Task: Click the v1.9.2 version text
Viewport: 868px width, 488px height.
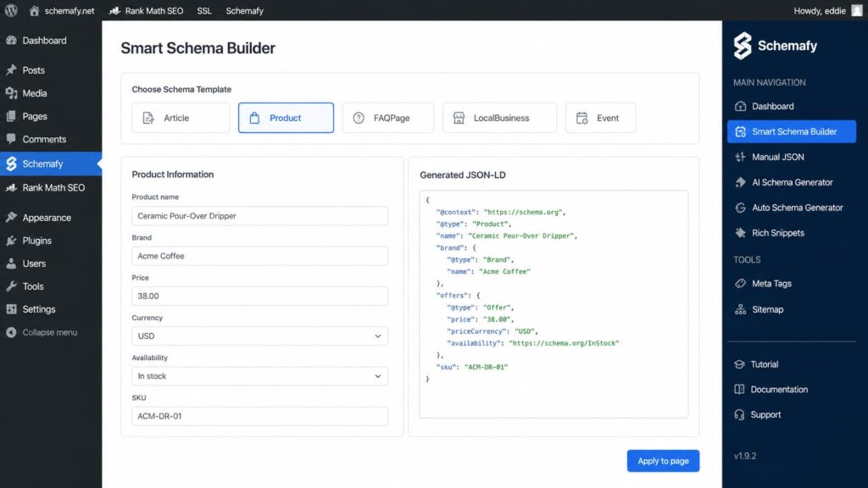Action: point(744,456)
